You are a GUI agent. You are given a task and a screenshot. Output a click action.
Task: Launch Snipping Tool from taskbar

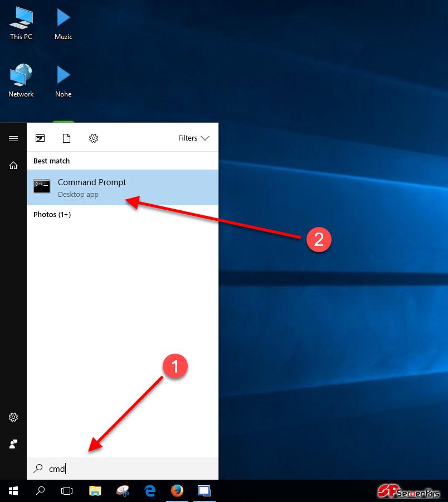click(x=123, y=491)
